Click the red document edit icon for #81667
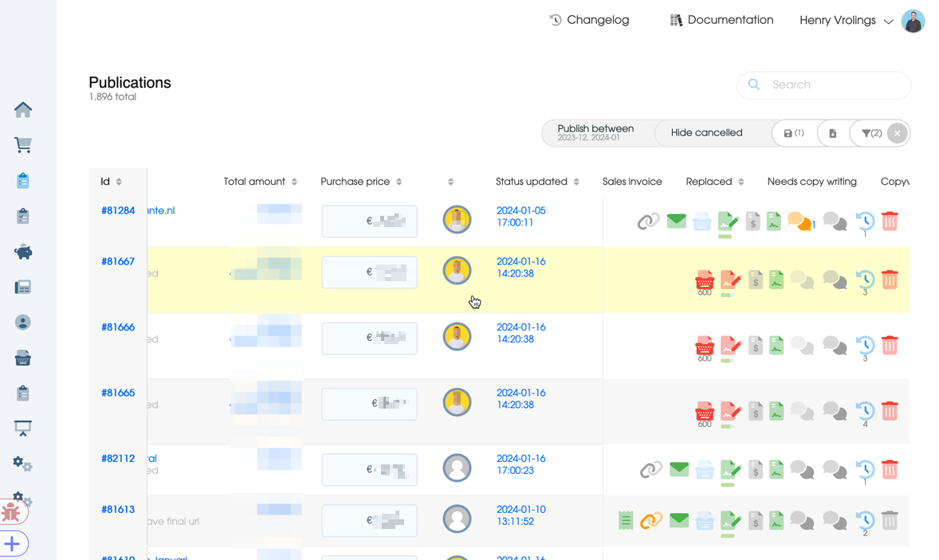939x560 pixels. pyautogui.click(x=730, y=280)
